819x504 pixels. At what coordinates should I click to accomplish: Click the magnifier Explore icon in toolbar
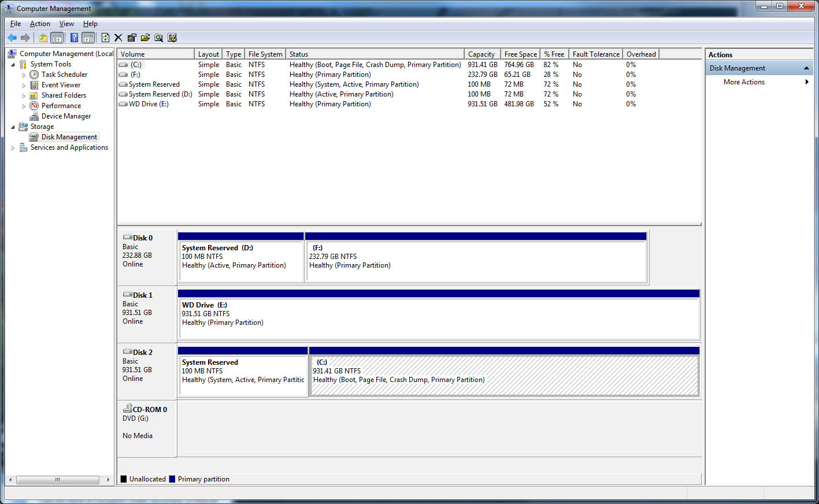coord(158,38)
